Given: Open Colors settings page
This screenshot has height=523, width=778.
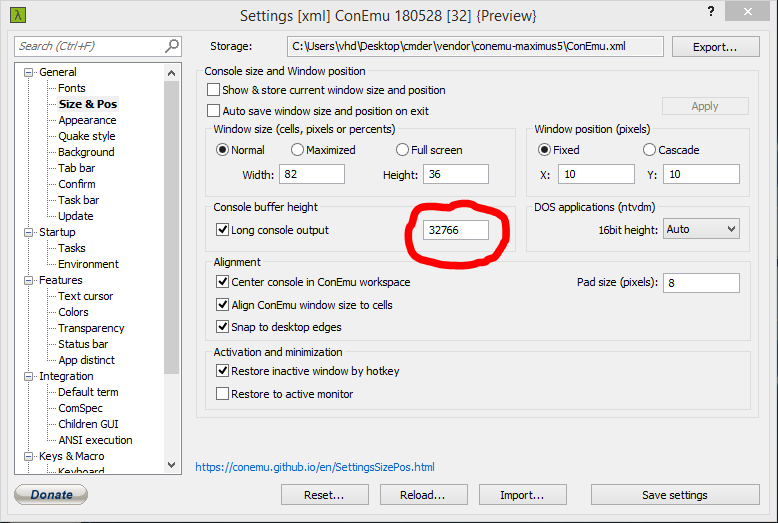Looking at the screenshot, I should point(73,312).
